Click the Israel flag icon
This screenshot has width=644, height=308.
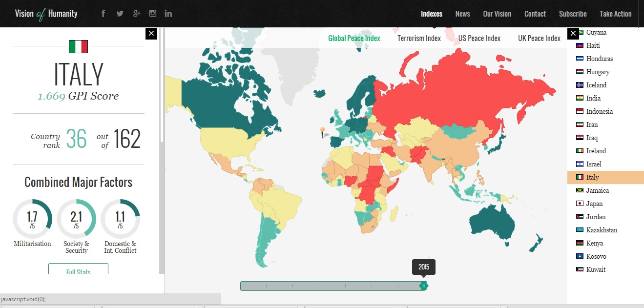click(580, 164)
